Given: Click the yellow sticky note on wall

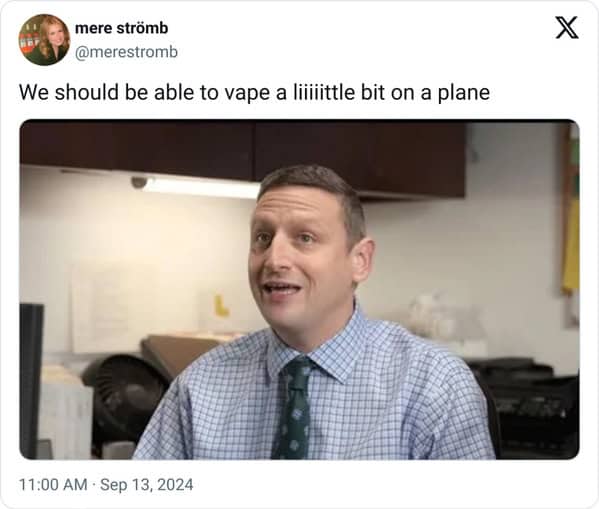Looking at the screenshot, I should point(221,306).
